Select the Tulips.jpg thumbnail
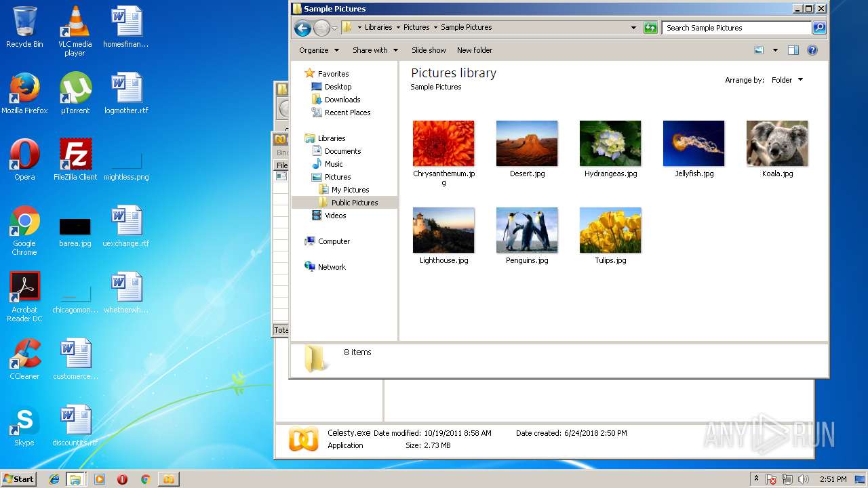 [610, 230]
